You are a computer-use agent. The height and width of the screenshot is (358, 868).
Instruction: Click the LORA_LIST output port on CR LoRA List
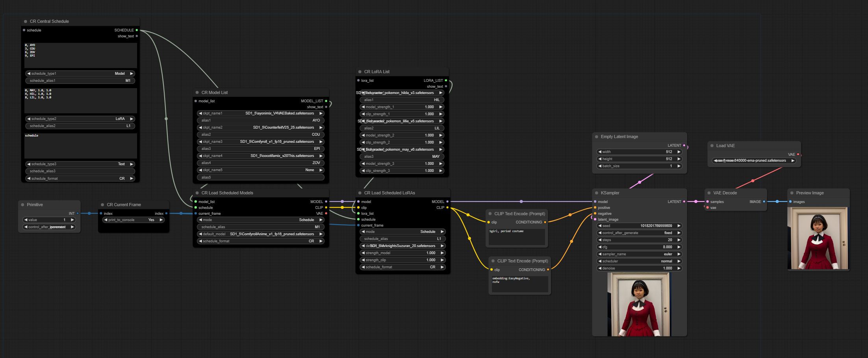(x=446, y=81)
